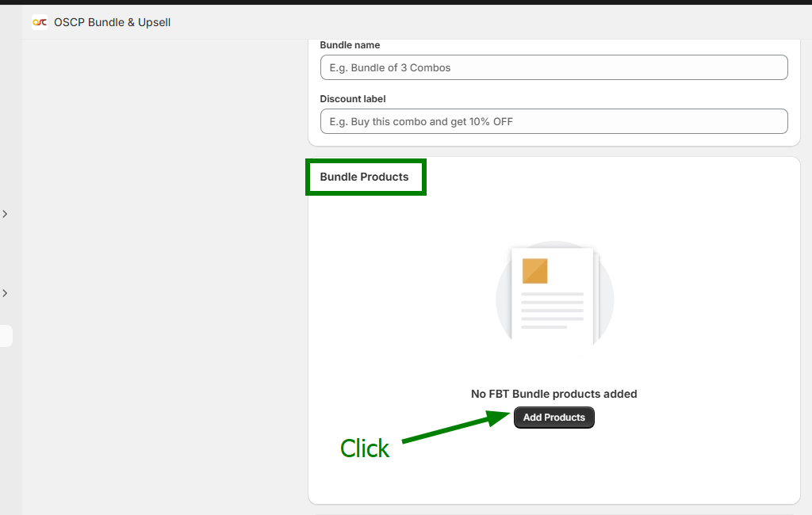Select the highlighted white sidebar item

[x=6, y=336]
